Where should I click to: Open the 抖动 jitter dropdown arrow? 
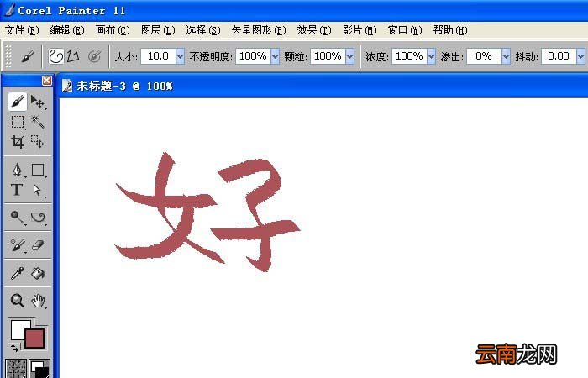[580, 56]
